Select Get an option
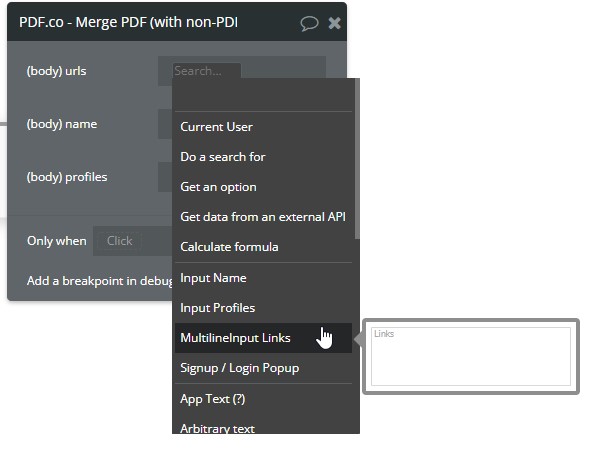 pyautogui.click(x=263, y=187)
